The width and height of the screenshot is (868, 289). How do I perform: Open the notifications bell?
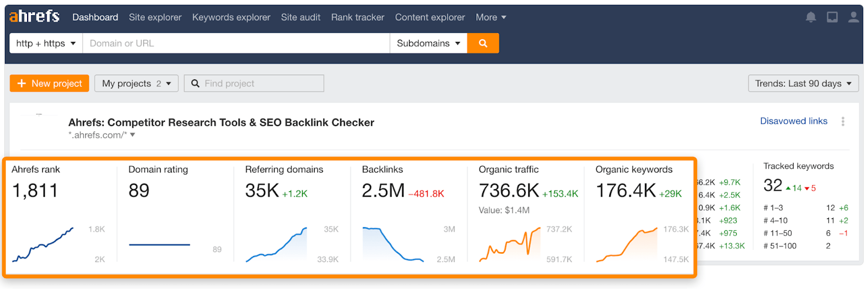pyautogui.click(x=810, y=17)
